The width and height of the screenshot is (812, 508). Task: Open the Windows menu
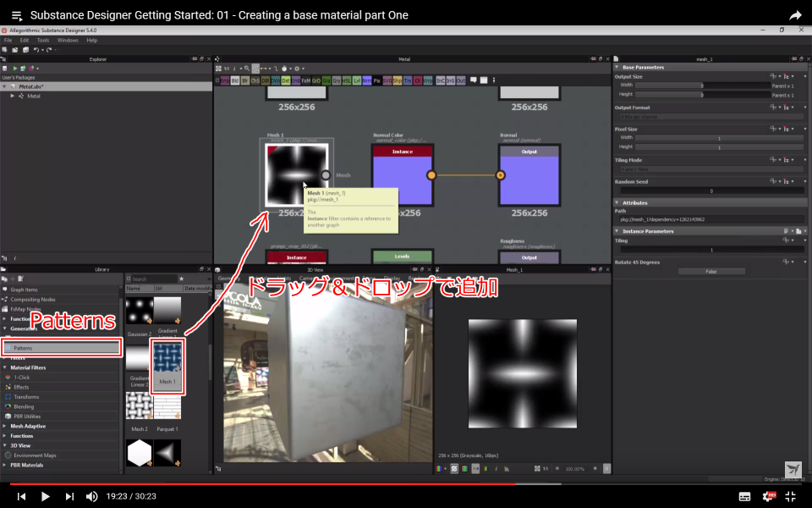pos(68,40)
